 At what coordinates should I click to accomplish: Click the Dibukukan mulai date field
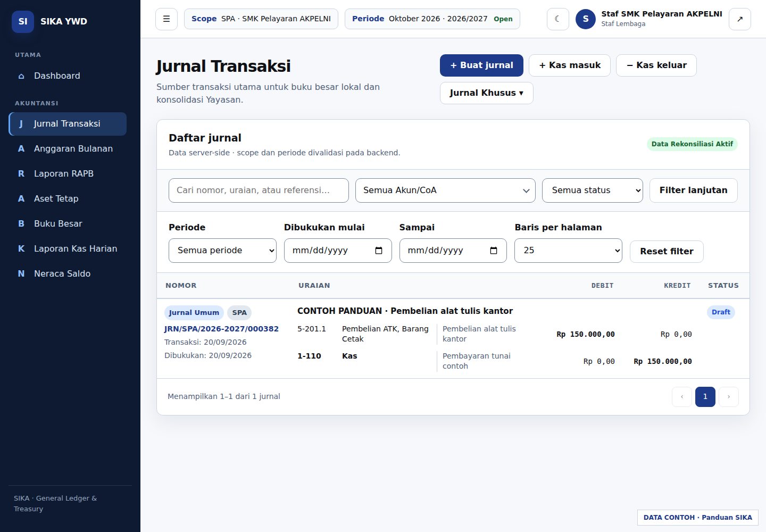(338, 251)
